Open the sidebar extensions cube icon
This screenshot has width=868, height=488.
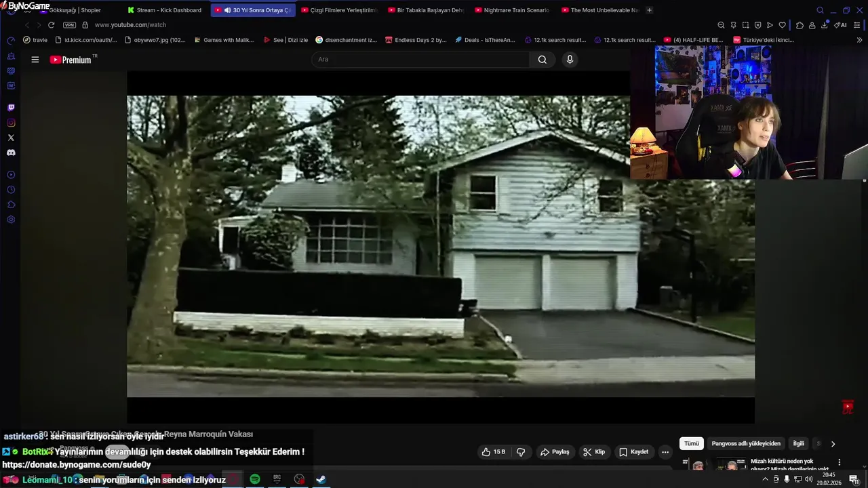11,205
